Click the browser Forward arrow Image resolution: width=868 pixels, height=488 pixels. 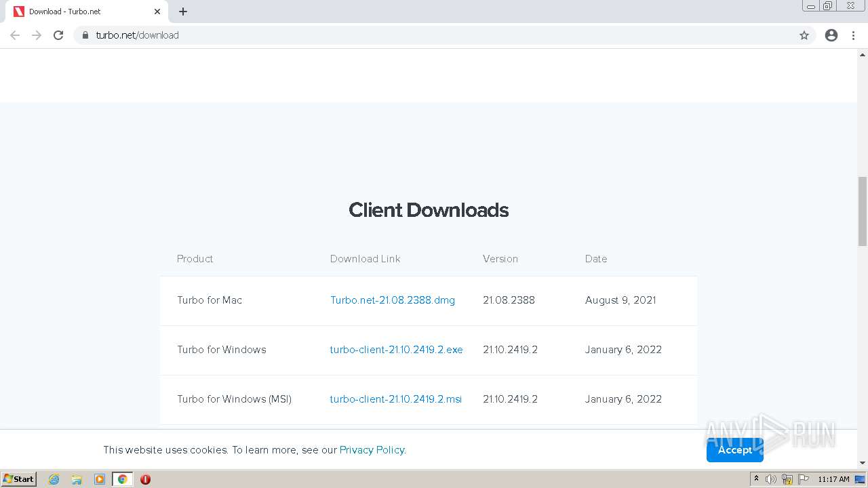coord(37,35)
